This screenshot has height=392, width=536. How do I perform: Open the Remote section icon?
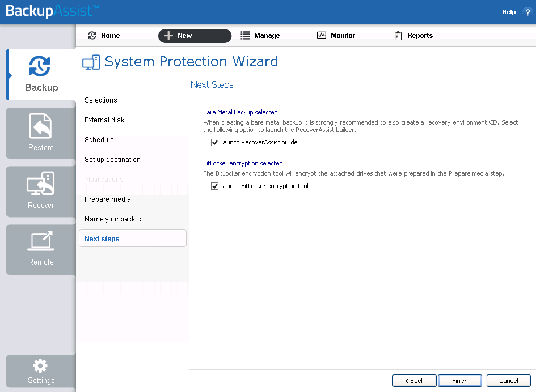(41, 241)
